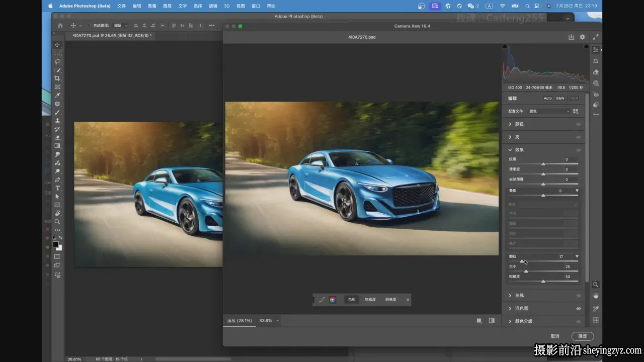Click point curve icon in floating bar

[x=322, y=300]
